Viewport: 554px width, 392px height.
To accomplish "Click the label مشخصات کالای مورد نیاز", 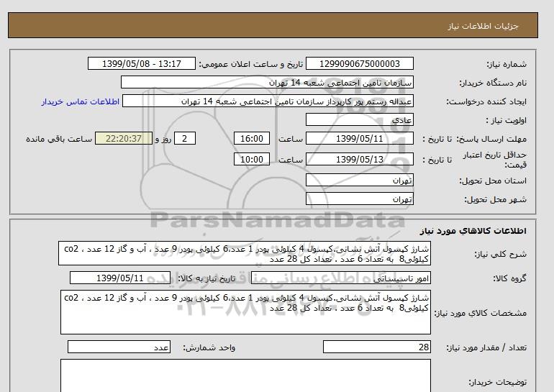I will 481,313.
